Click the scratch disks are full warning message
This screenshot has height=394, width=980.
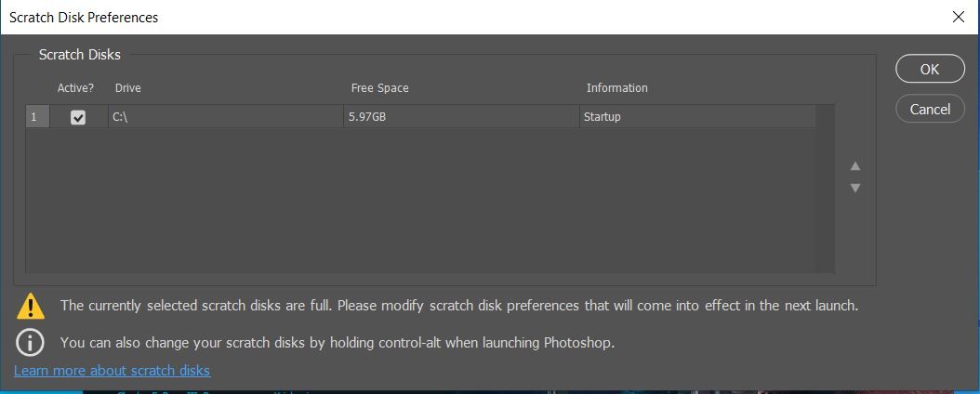tap(458, 306)
